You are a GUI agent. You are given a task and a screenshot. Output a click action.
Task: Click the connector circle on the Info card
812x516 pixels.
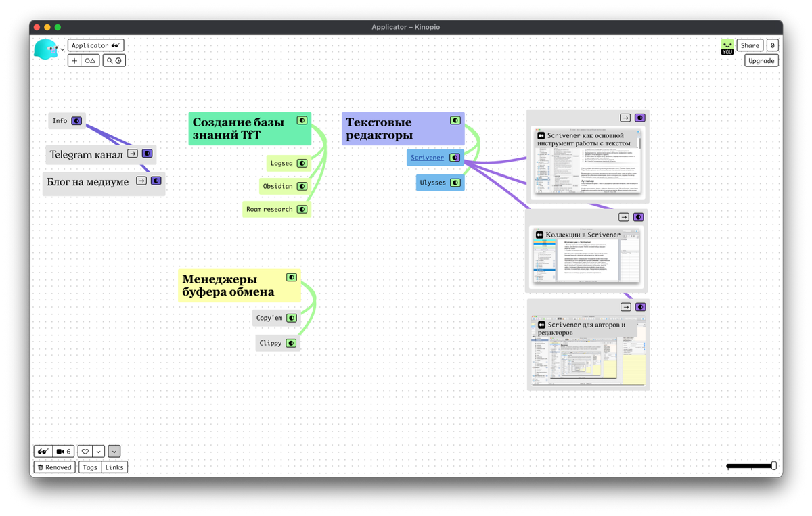point(76,121)
